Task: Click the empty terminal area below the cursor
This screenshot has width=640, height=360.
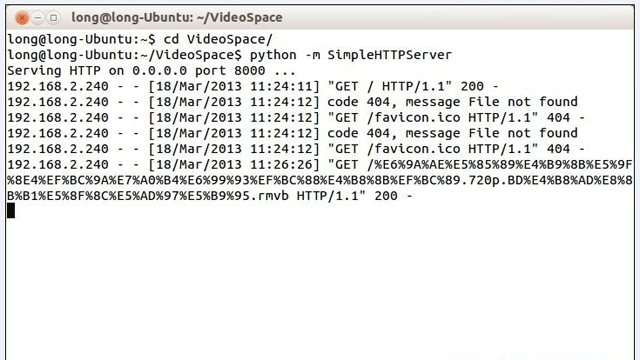Action: point(320,286)
